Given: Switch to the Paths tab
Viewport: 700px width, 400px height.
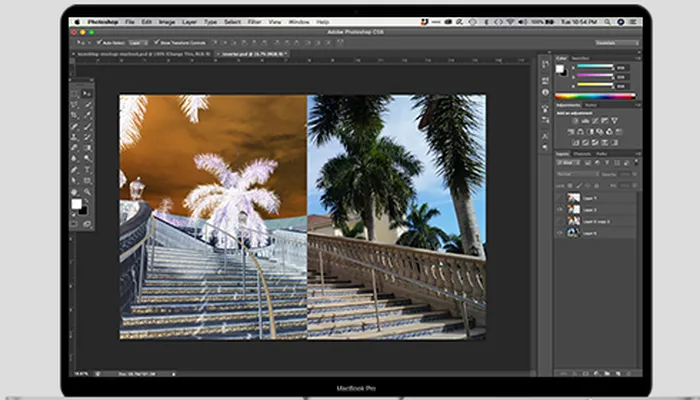Looking at the screenshot, I should [601, 154].
